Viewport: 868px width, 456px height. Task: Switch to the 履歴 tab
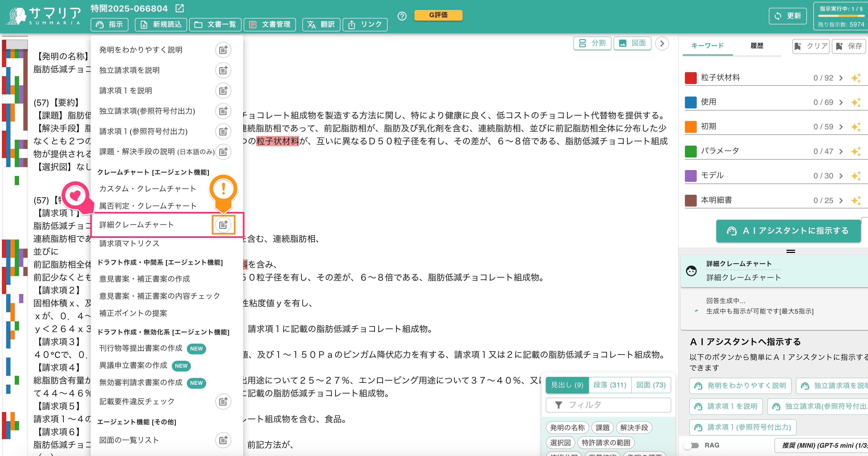757,46
